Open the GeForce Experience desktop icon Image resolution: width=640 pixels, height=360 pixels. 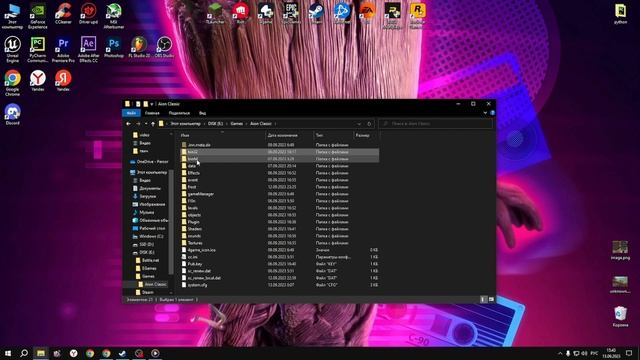(x=38, y=16)
